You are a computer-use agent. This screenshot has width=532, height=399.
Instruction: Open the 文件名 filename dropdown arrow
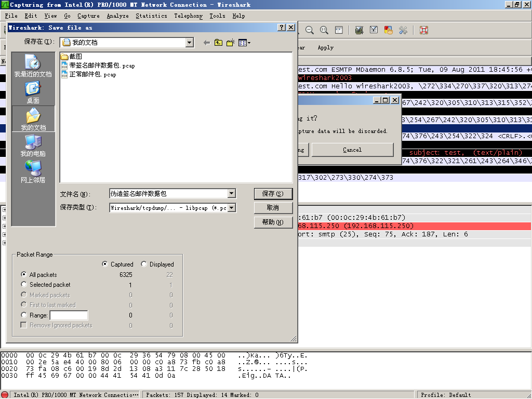tap(231, 193)
